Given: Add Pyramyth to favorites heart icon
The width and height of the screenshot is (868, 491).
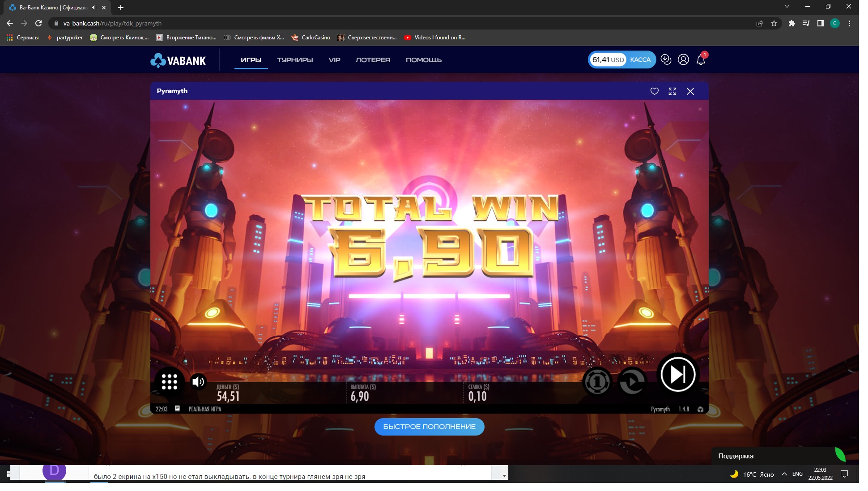Looking at the screenshot, I should click(x=654, y=91).
